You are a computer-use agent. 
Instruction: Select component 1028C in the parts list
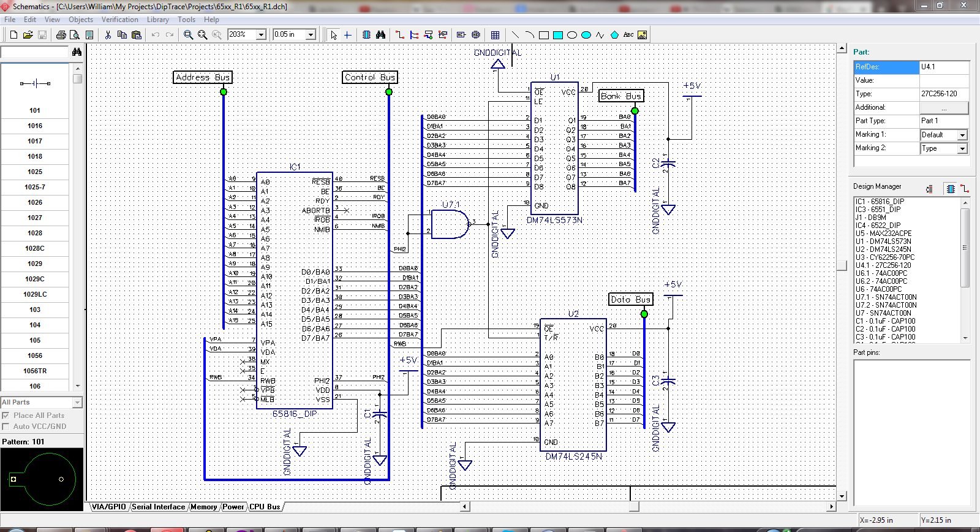(35, 248)
